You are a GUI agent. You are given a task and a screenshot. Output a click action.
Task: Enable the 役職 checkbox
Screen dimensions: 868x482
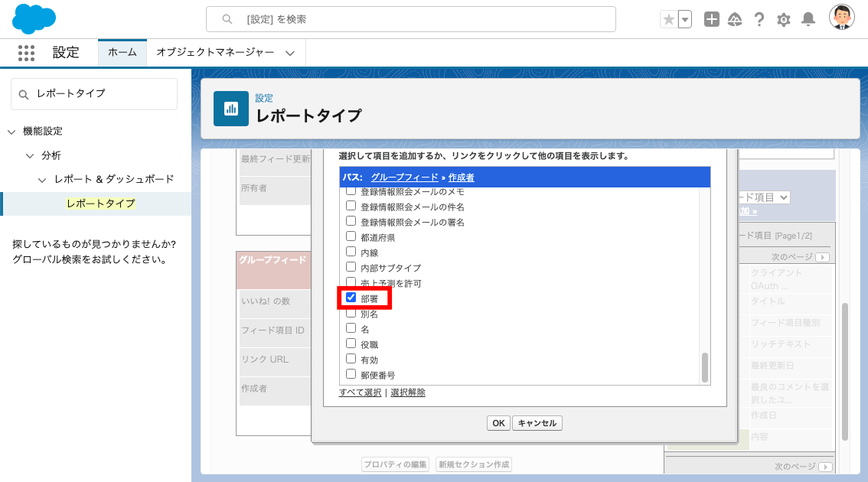(x=351, y=344)
